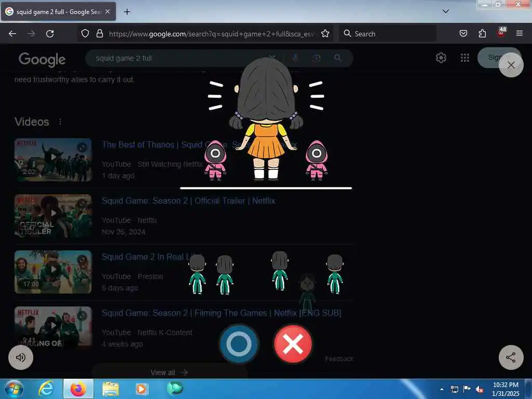Open network tray icon
Image resolution: width=532 pixels, height=399 pixels.
point(454,389)
